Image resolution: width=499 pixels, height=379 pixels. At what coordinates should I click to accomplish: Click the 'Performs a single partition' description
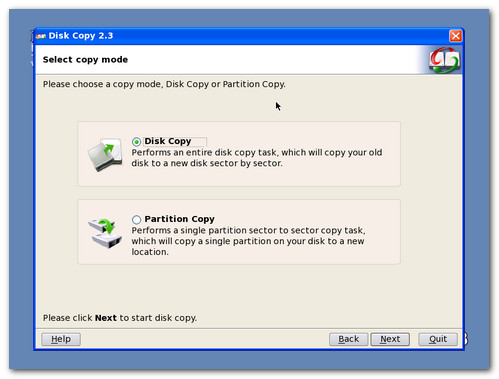[x=248, y=241]
